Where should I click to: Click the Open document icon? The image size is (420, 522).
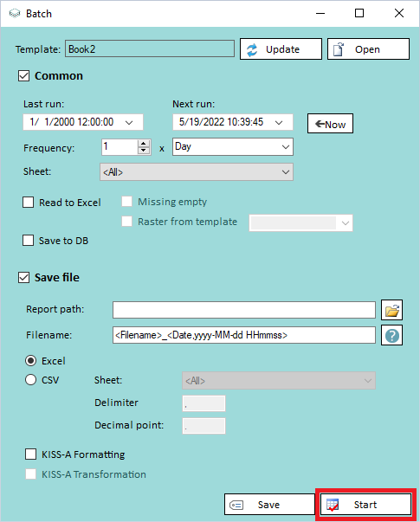point(339,49)
